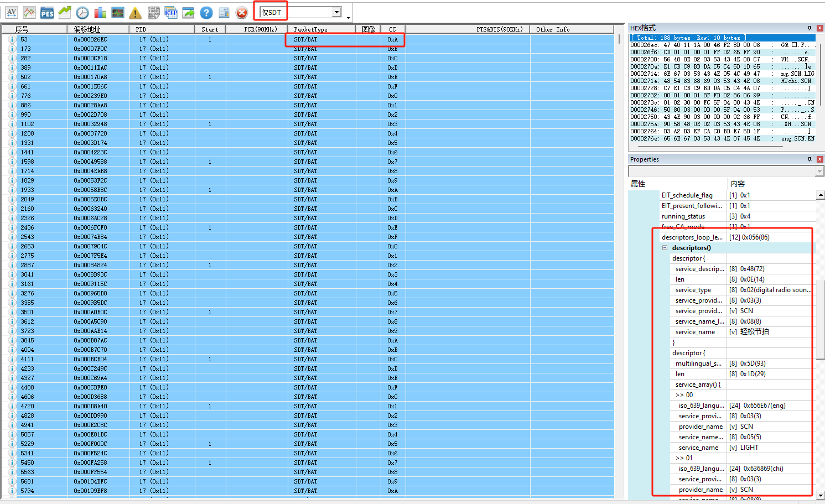Click the AV sync analysis toolbar icon
825x504 pixels.
[12, 12]
